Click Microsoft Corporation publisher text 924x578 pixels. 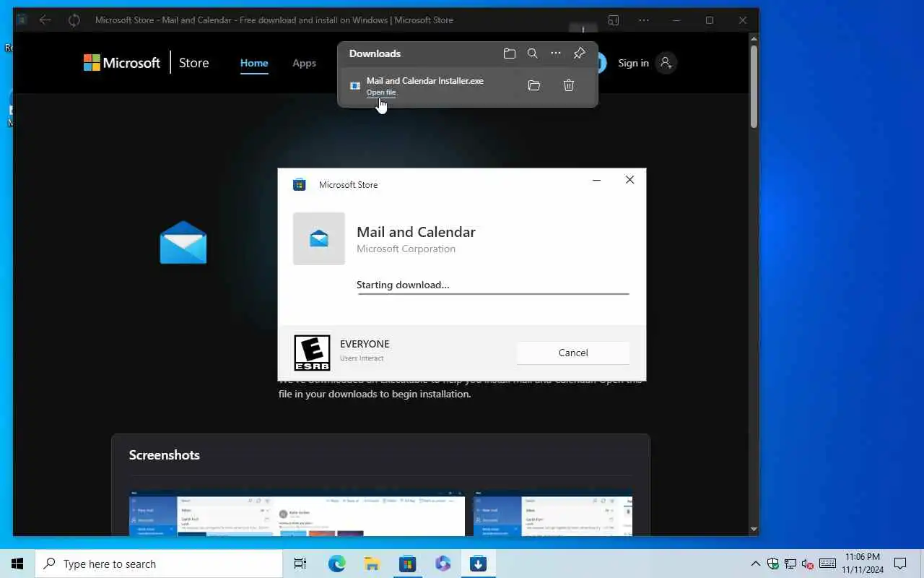(x=406, y=249)
